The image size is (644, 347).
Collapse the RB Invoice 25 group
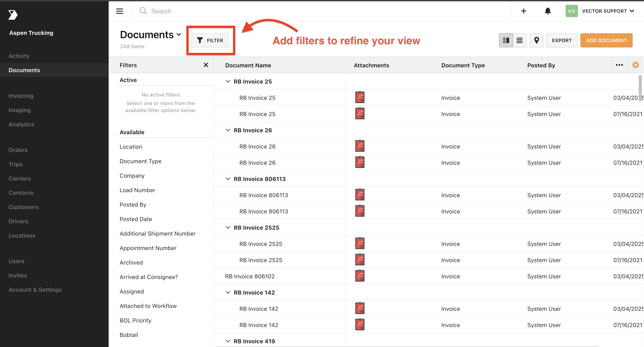228,81
